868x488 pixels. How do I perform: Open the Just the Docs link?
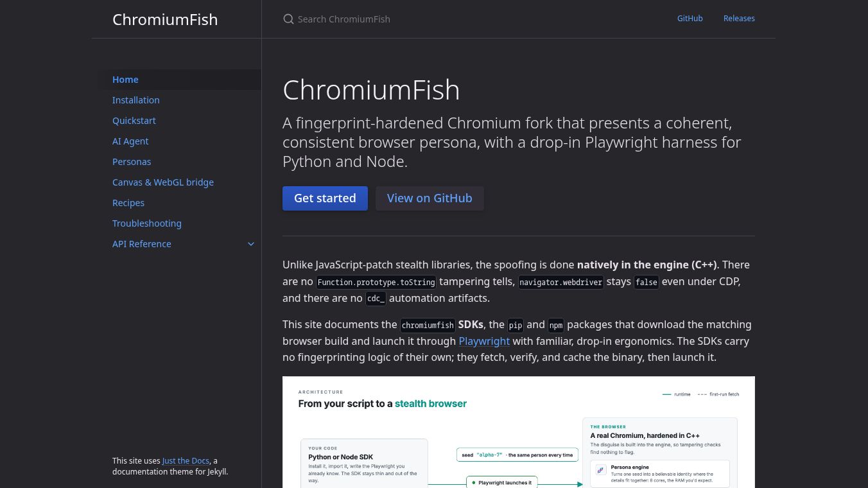click(x=186, y=460)
